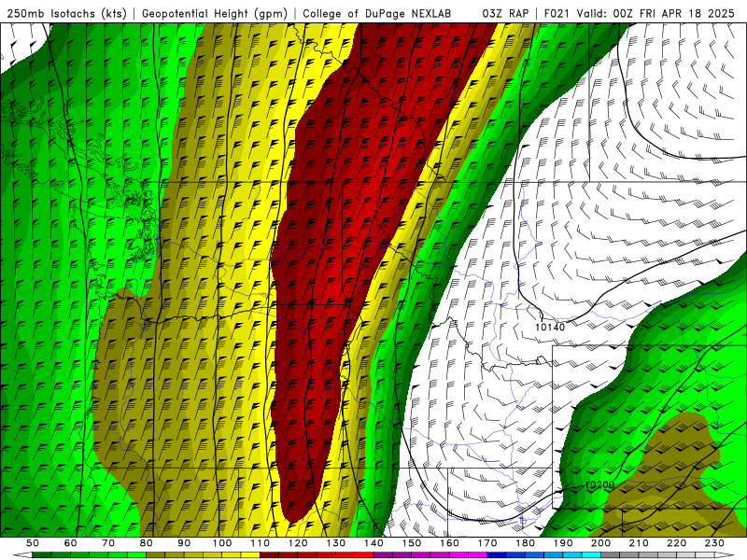Click the 'F021' forecast hour label
Viewport: 747px width, 560px height.
point(557,14)
